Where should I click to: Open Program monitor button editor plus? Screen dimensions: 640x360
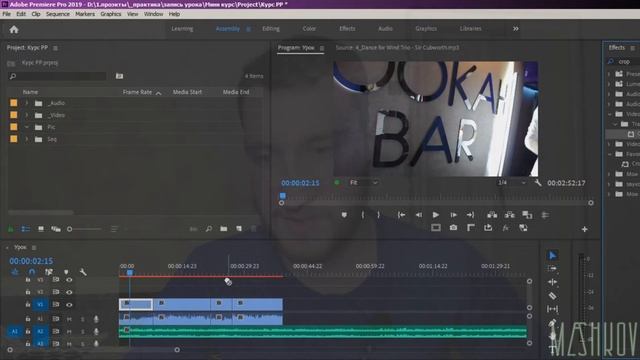coord(584,229)
